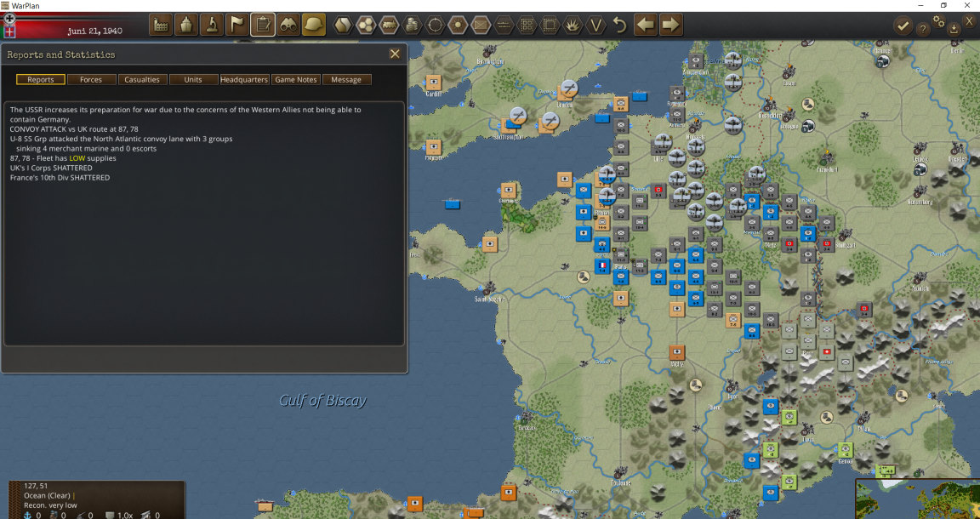Go to previous unit with left arrow
The width and height of the screenshot is (980, 519).
[x=646, y=25]
